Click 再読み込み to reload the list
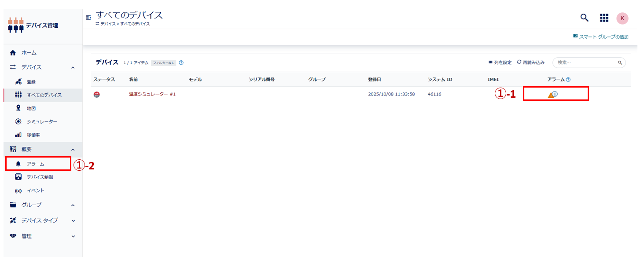This screenshot has height=257, width=644. (x=531, y=62)
